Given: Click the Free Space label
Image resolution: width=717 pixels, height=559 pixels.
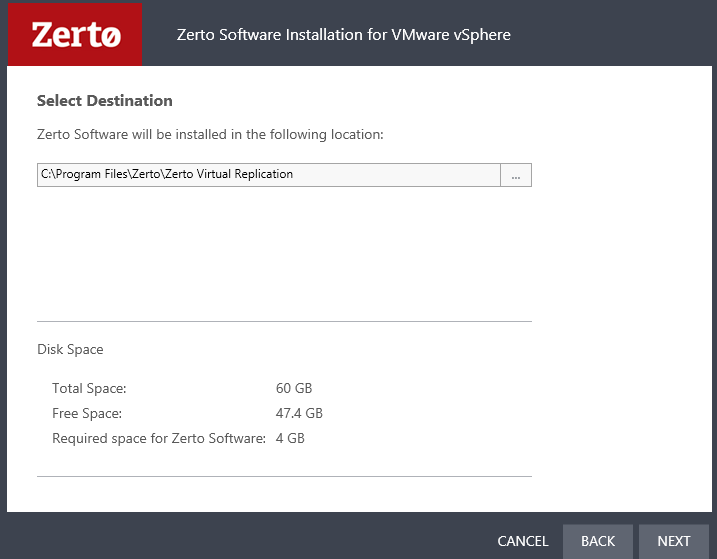Looking at the screenshot, I should point(87,414).
